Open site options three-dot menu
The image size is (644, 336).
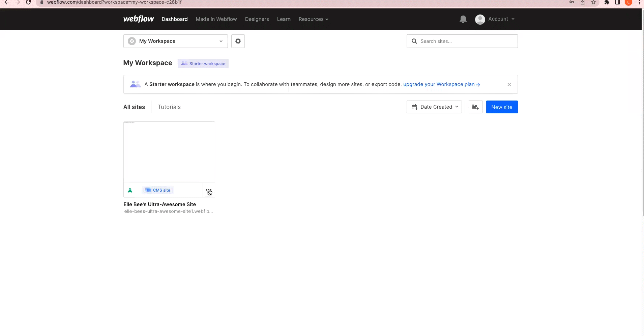tap(209, 190)
